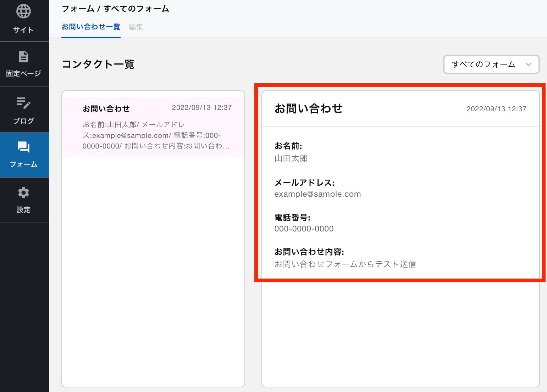Click the ブログ sidebar label
Viewport: 547px width, 392px height.
[x=23, y=121]
